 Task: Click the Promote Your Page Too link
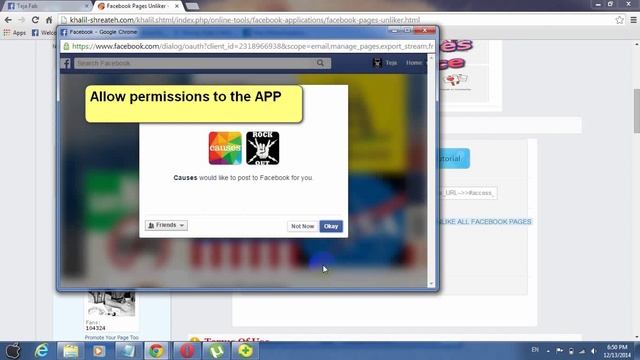(x=111, y=338)
